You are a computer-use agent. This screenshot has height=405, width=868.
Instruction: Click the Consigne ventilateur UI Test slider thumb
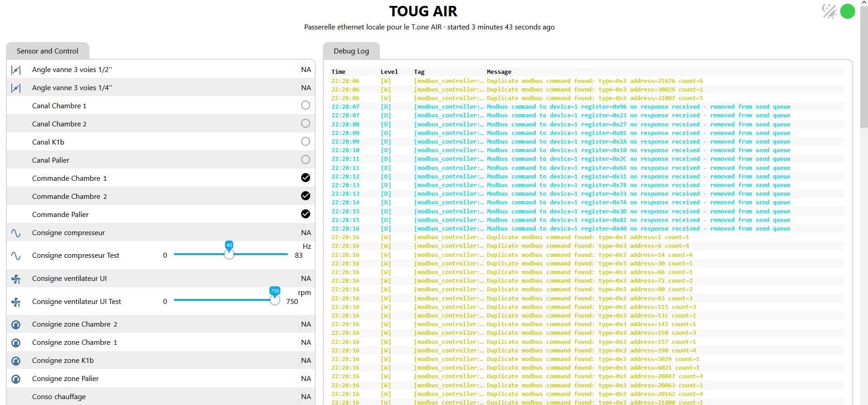(274, 300)
